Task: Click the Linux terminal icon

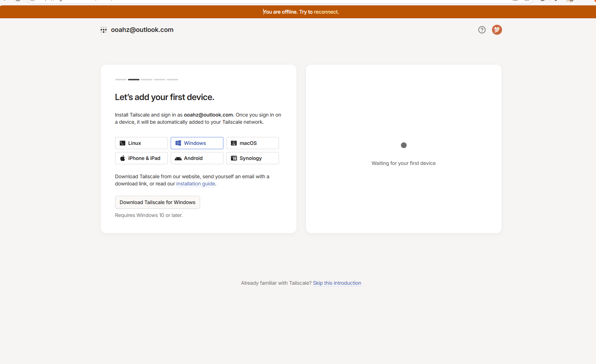Action: click(123, 143)
